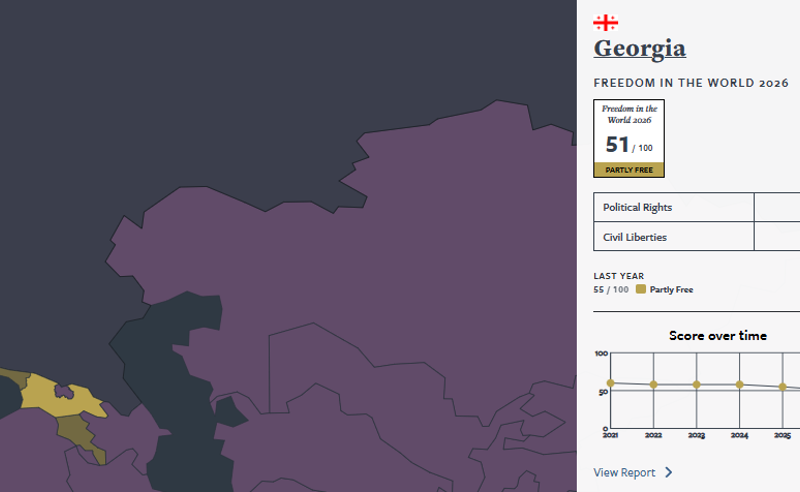Expand the Political Rights row

pyautogui.click(x=673, y=207)
